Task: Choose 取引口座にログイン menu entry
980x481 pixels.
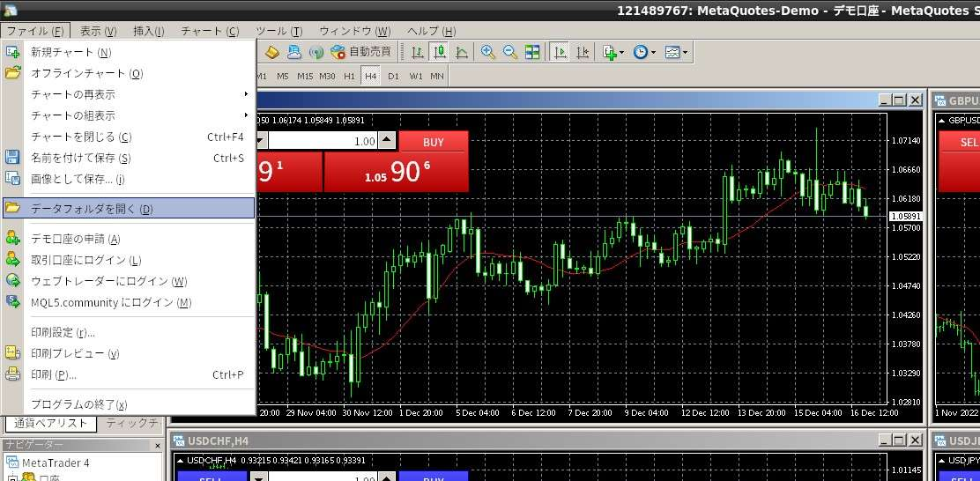Action: [x=129, y=260]
